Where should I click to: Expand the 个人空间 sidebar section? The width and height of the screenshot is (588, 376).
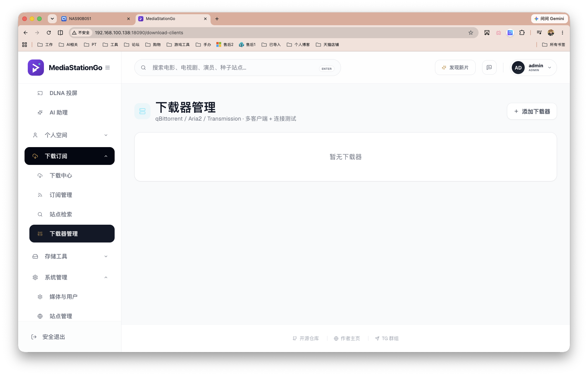pyautogui.click(x=69, y=135)
